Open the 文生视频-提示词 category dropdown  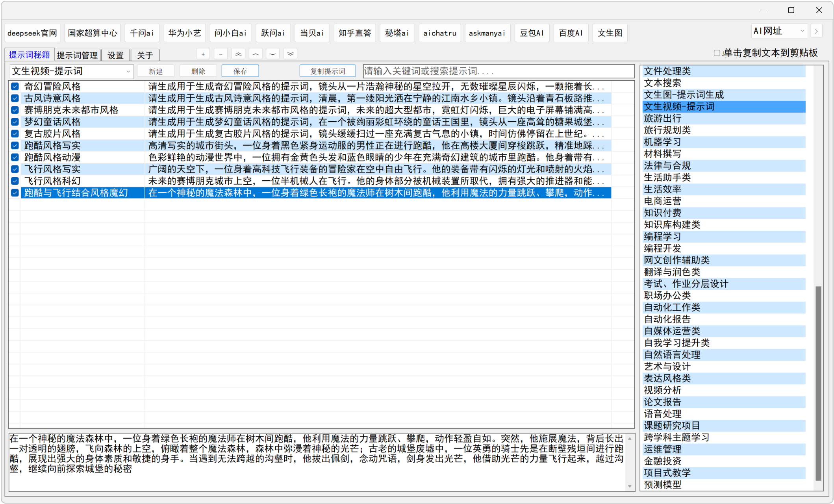pos(72,71)
